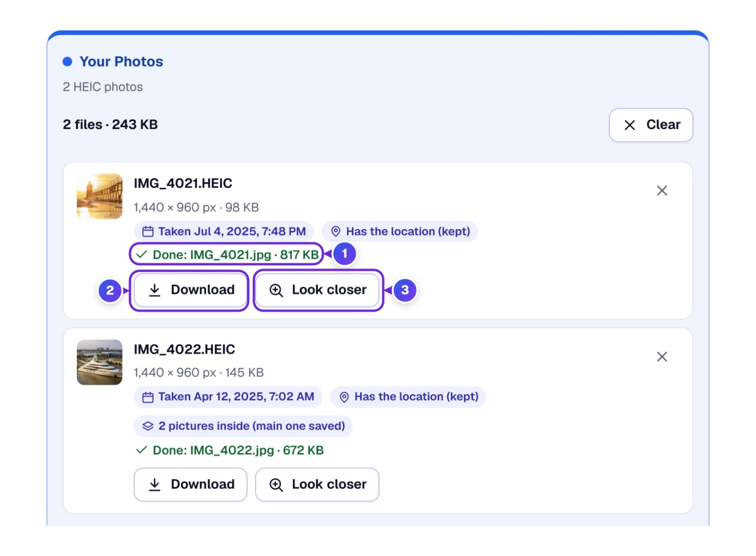Click the green checkmark beside Done: IMG_4022.jpg
The width and height of the screenshot is (756, 556).
(x=142, y=450)
